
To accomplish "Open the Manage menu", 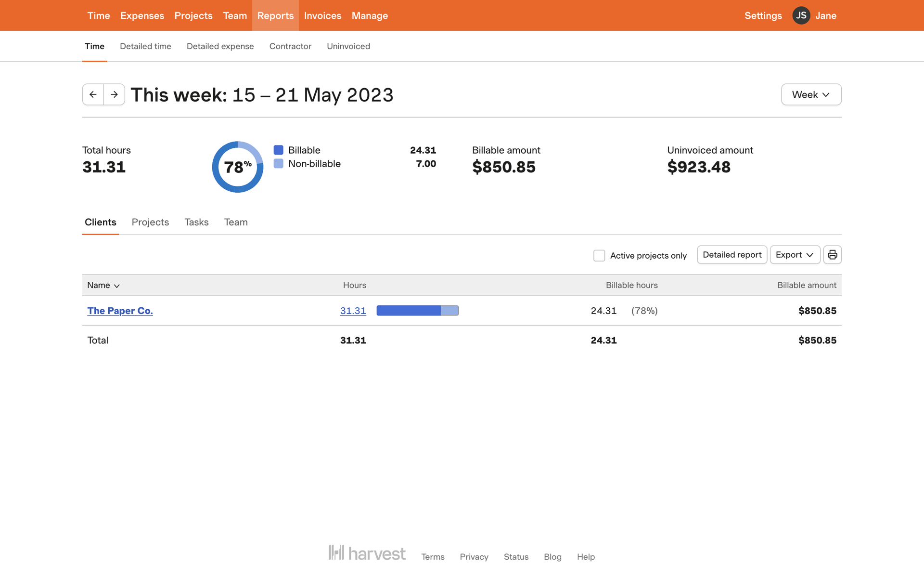I will (x=370, y=15).
